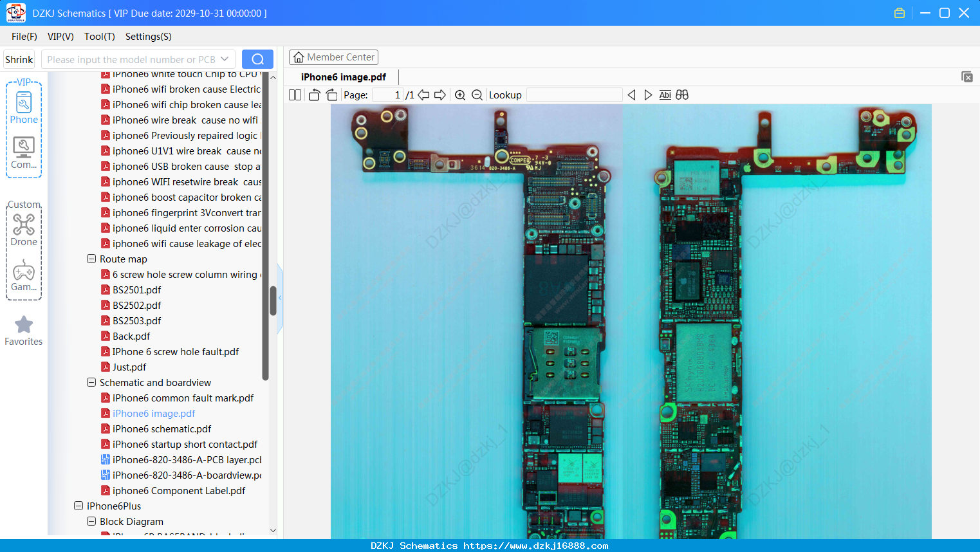The height and width of the screenshot is (552, 980).
Task: Click the DZKJ app logo
Action: 15,13
